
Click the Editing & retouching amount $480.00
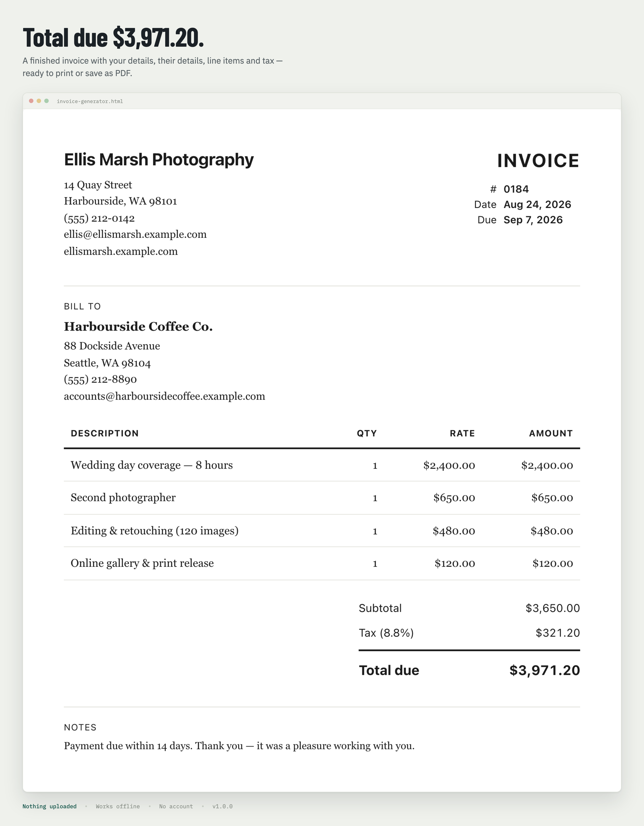(552, 531)
